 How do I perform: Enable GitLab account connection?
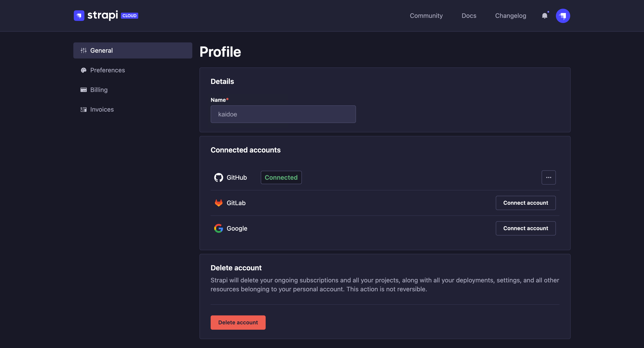(525, 203)
